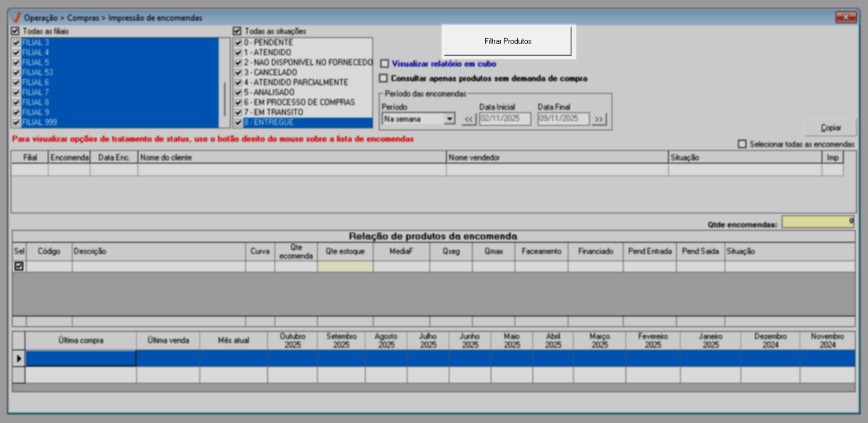Select FILIAL 9 row
Screen dimensions: 868x423
120,112
